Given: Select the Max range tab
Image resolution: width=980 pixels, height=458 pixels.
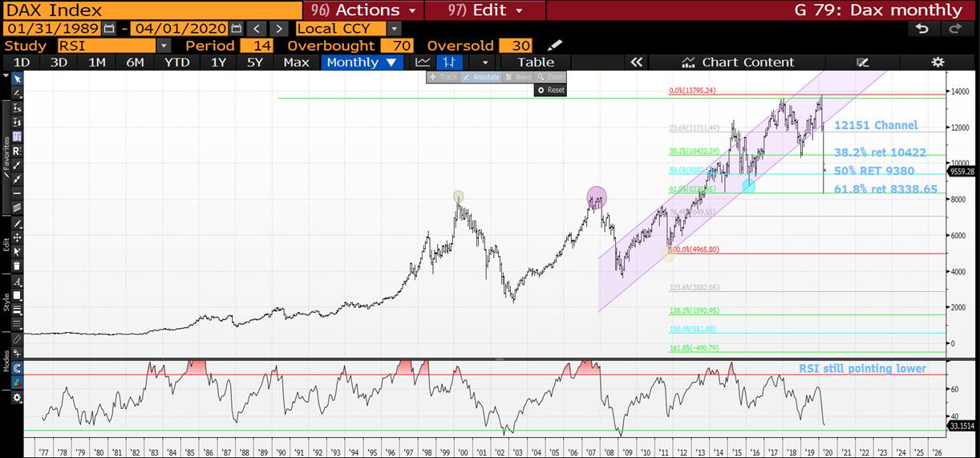Looking at the screenshot, I should pos(296,62).
